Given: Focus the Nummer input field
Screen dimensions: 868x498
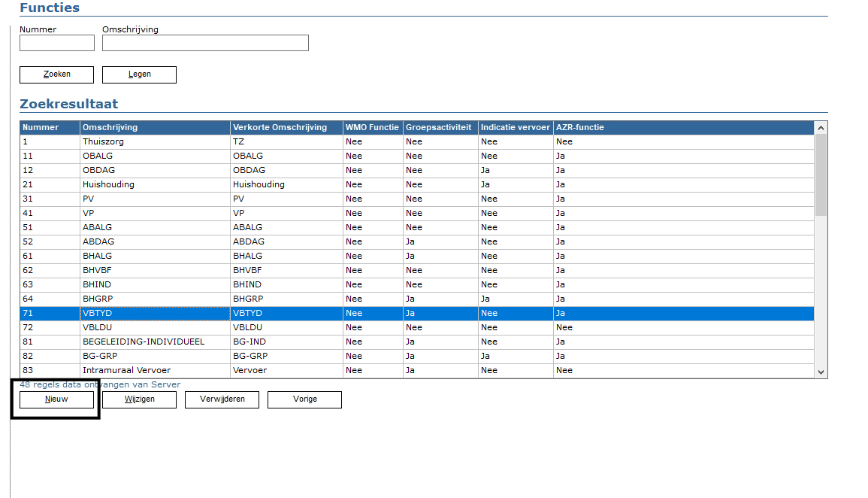Looking at the screenshot, I should point(57,43).
